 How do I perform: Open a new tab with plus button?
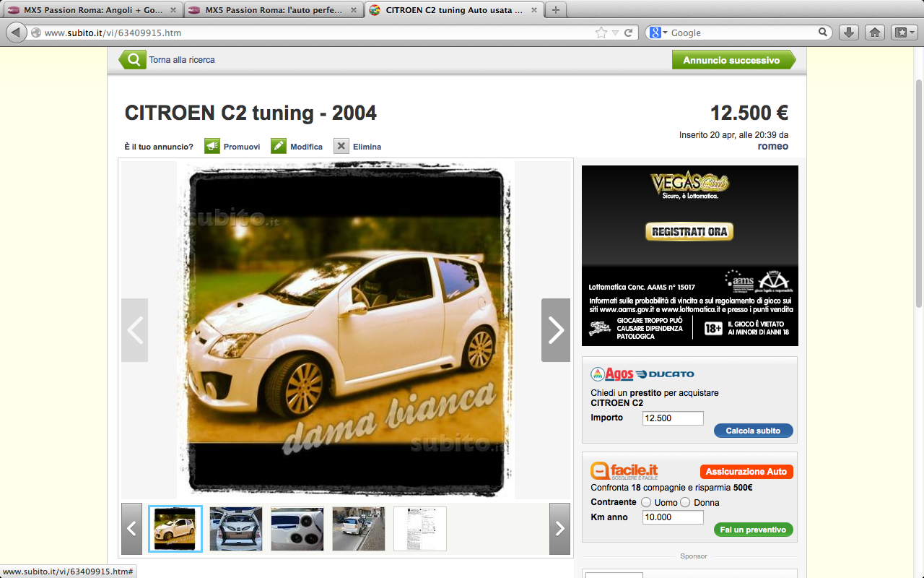point(555,10)
